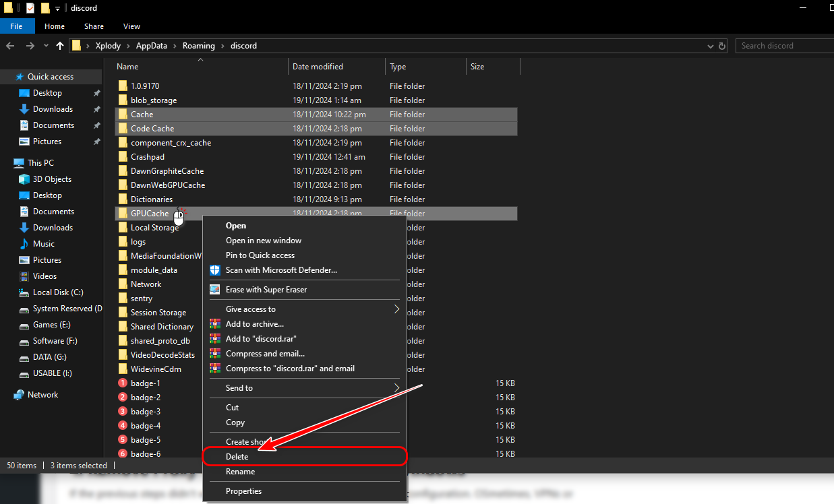Click the Network icon in navigation pane
The height and width of the screenshot is (504, 834).
point(19,395)
